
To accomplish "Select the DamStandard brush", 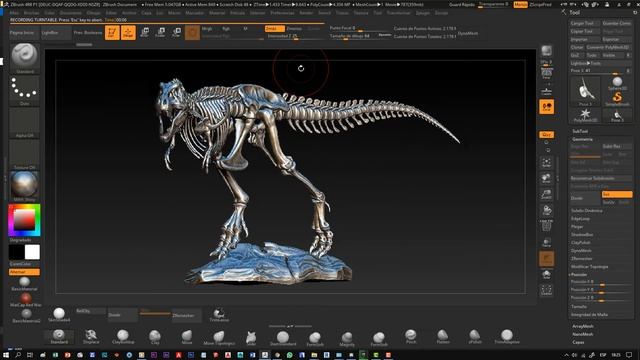I will coord(283,338).
